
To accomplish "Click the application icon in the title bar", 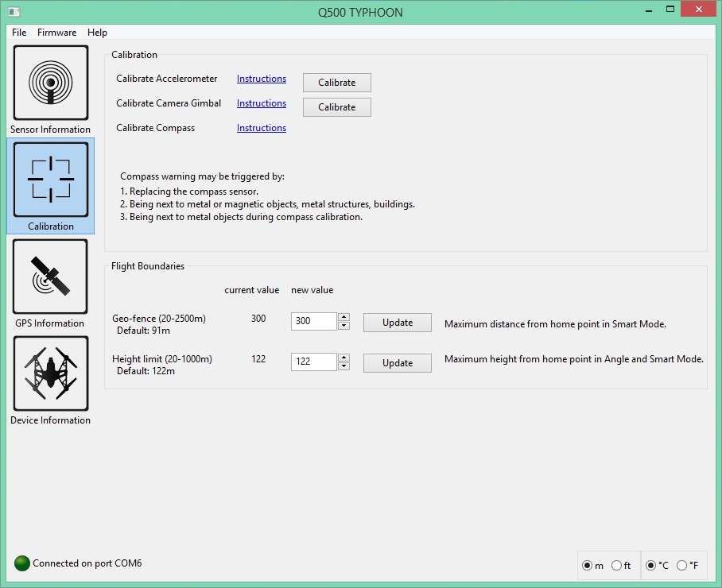I will [x=14, y=11].
